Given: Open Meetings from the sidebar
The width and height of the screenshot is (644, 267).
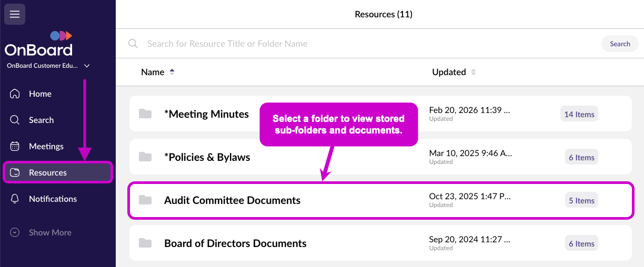Looking at the screenshot, I should point(46,146).
